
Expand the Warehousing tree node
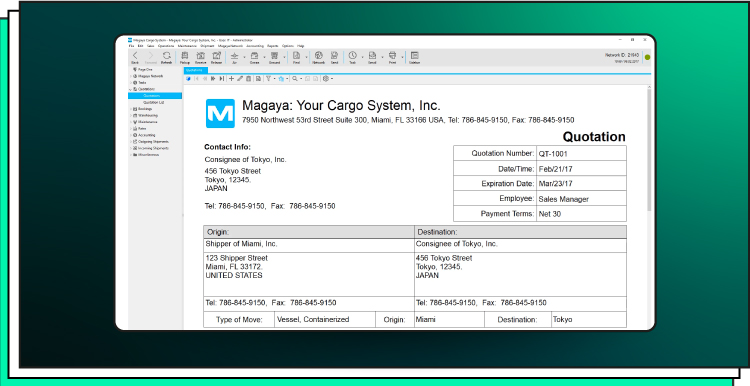(130, 115)
